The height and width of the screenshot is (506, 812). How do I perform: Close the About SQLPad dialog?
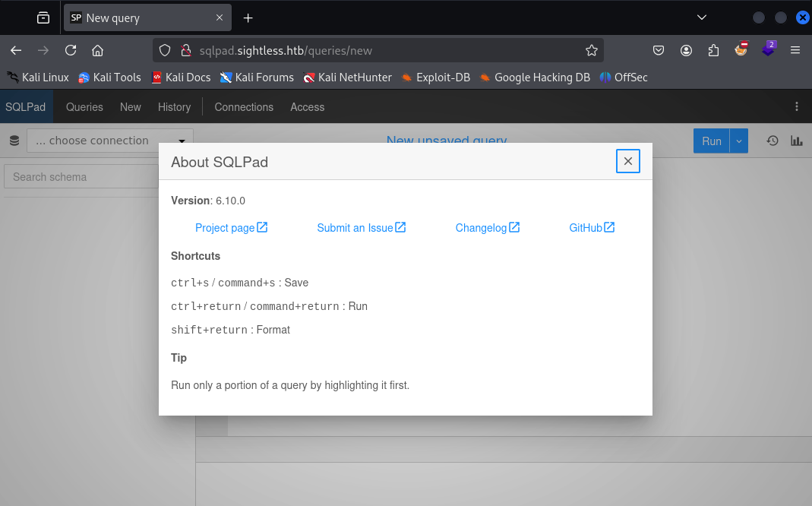tap(627, 161)
